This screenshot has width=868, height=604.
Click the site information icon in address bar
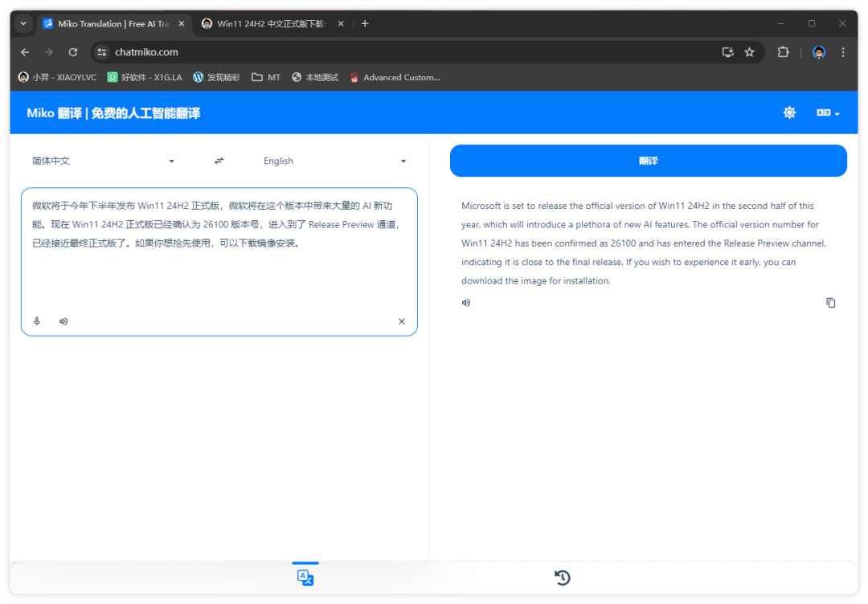click(102, 52)
